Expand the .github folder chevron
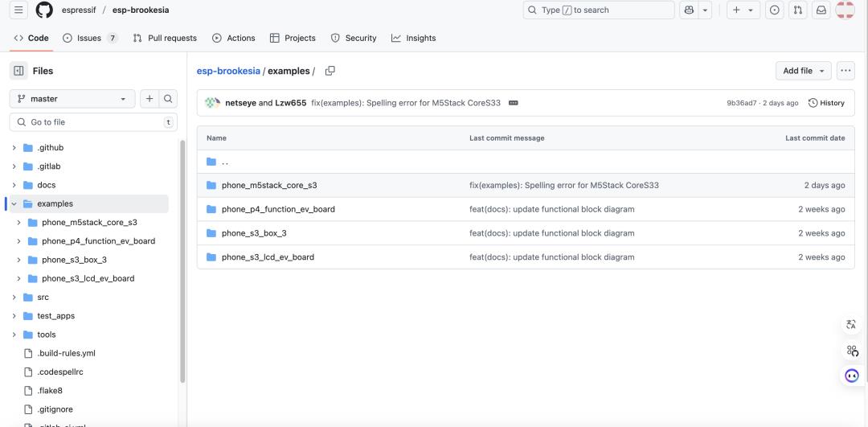Image resolution: width=868 pixels, height=427 pixels. 14,148
